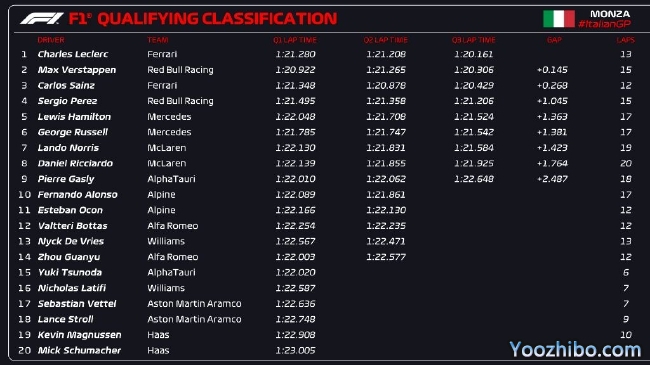The image size is (650, 365).
Task: Click the Q3 LAP TIME column header
Action: 473,40
